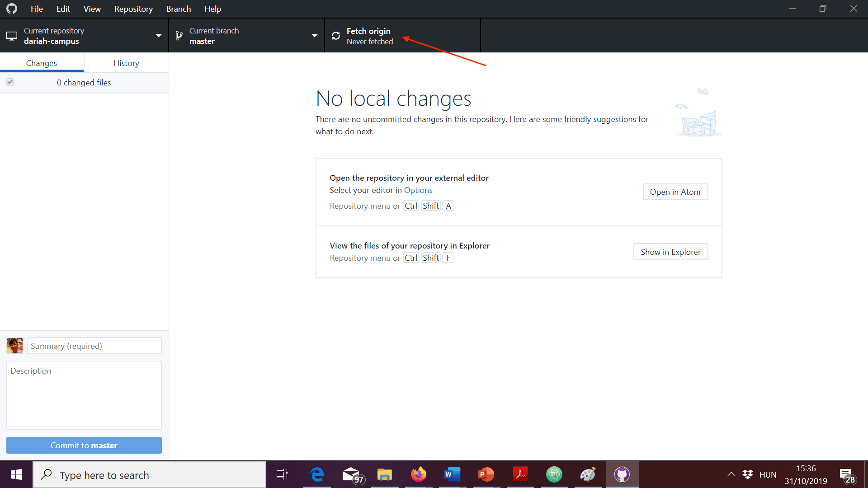Expand the Current branch master dropdown
The width and height of the screenshot is (868, 488).
click(x=314, y=36)
